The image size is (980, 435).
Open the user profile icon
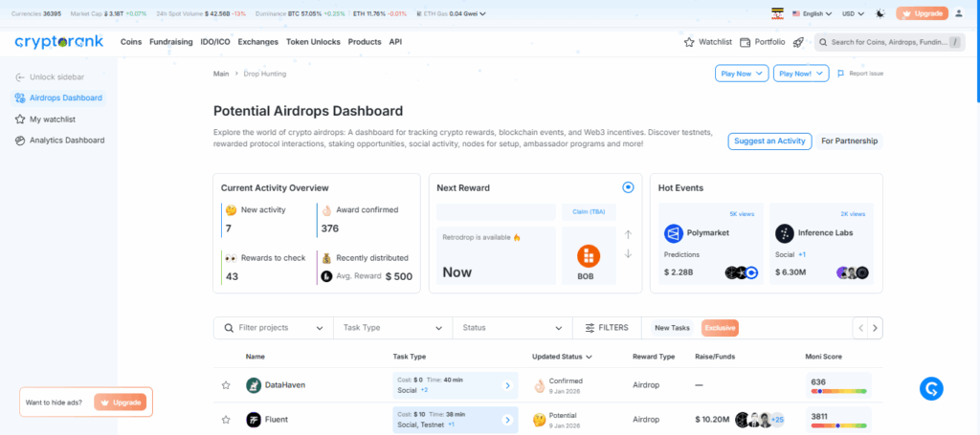959,13
